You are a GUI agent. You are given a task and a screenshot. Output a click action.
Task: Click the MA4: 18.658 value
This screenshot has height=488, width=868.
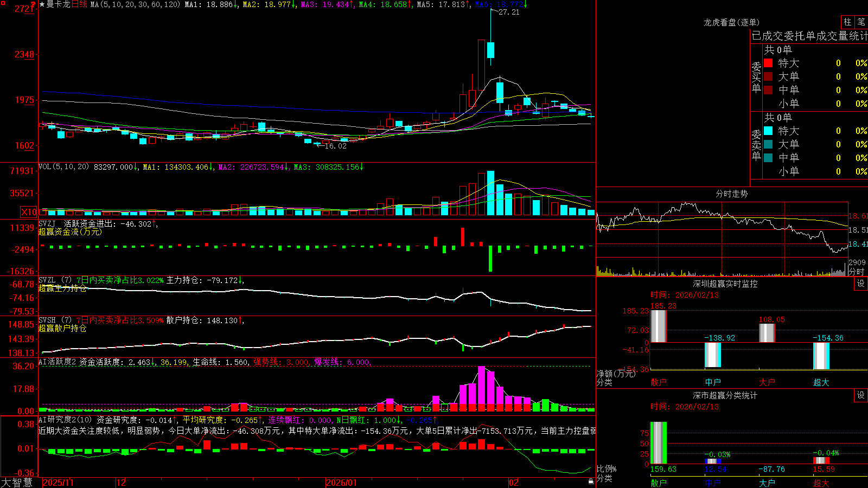(x=385, y=4)
